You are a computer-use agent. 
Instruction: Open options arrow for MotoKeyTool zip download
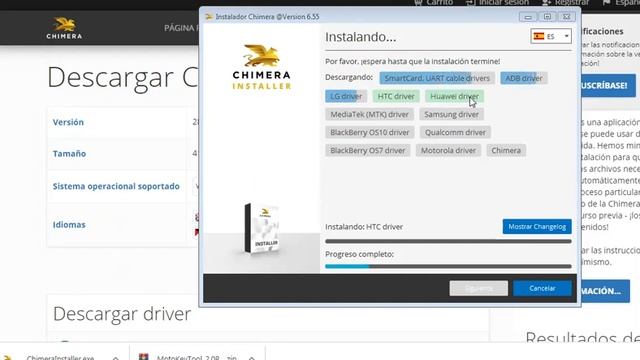[251, 358]
